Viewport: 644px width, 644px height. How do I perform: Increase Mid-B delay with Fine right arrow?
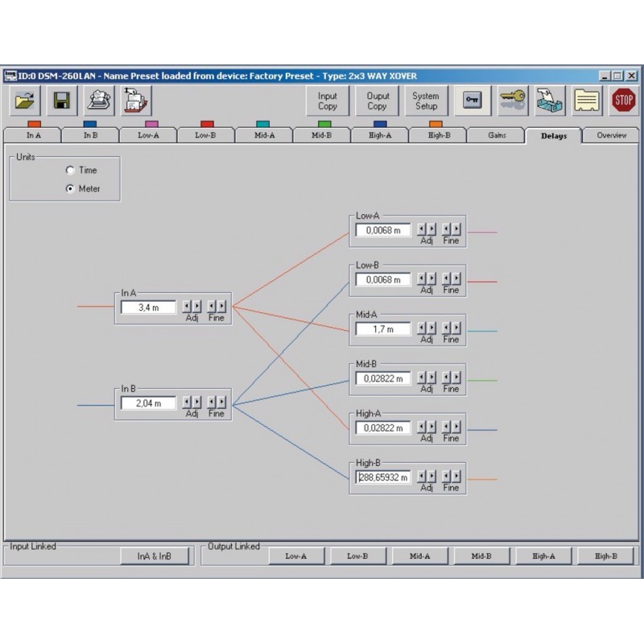(x=456, y=378)
